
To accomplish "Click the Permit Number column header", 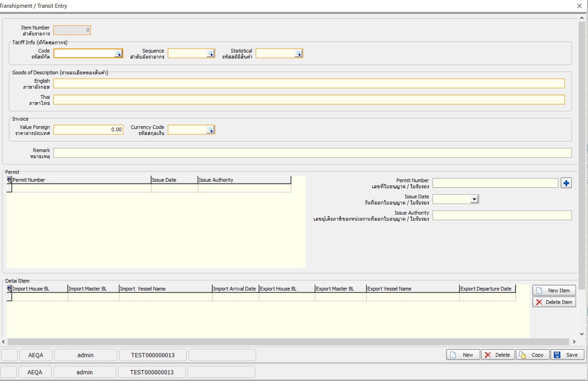I will pyautogui.click(x=81, y=180).
